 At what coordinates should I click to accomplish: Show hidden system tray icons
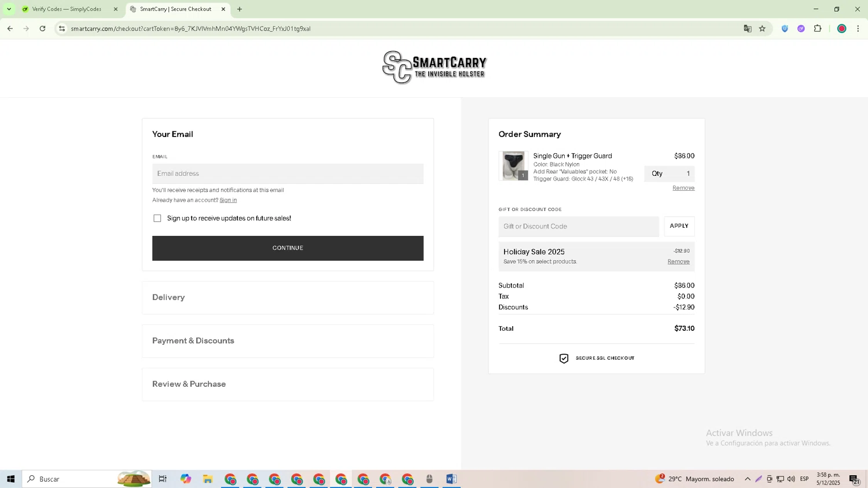click(748, 479)
